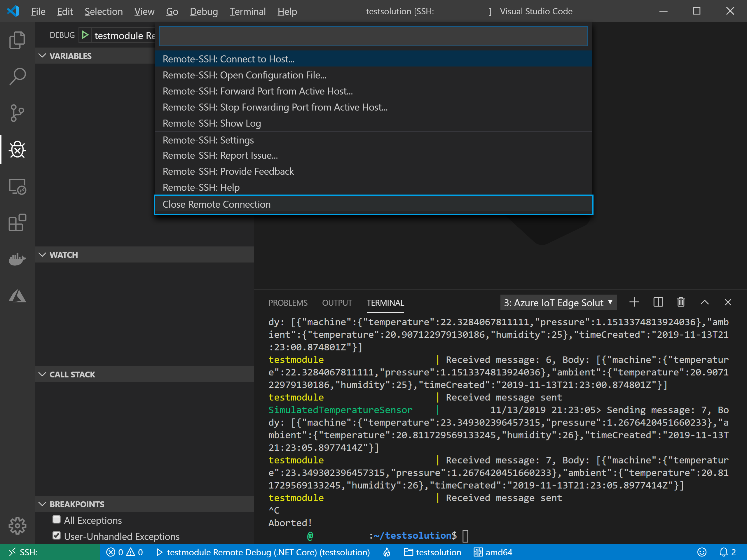Change amd64 platform in status bar
This screenshot has width=747, height=560.
click(x=493, y=552)
